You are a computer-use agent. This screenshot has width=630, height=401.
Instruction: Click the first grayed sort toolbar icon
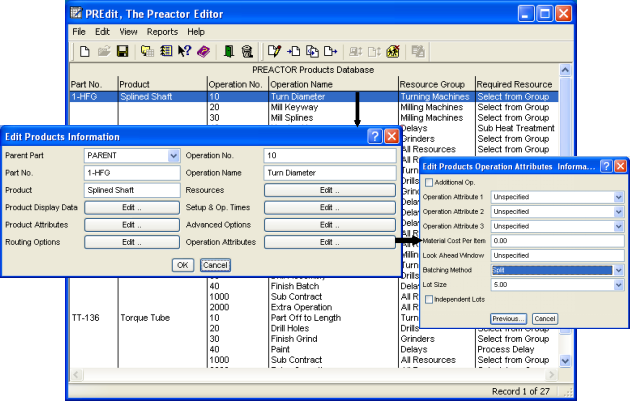point(356,51)
